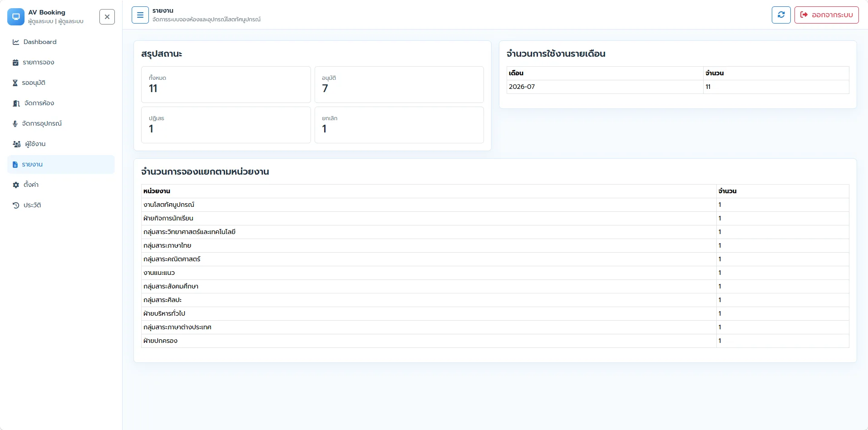Click the hourglass icon beside รออนุมัติ

[x=15, y=83]
